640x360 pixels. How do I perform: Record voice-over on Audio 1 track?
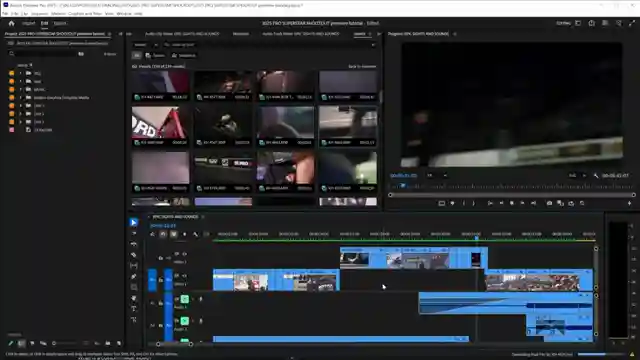(x=200, y=299)
